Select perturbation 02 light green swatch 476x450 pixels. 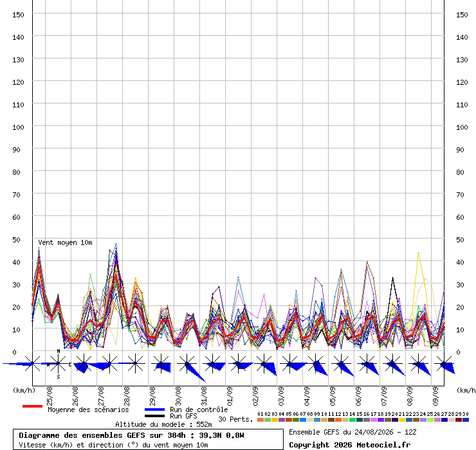pyautogui.click(x=267, y=420)
